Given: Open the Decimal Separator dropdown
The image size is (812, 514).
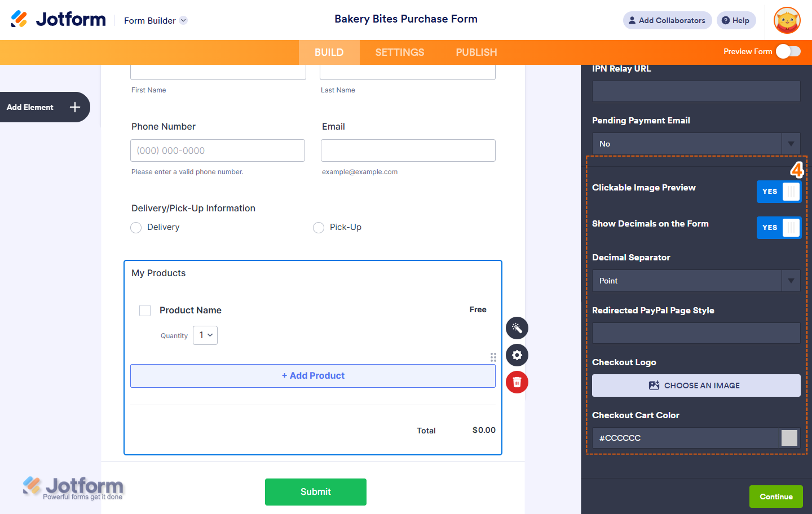Looking at the screenshot, I should 791,281.
